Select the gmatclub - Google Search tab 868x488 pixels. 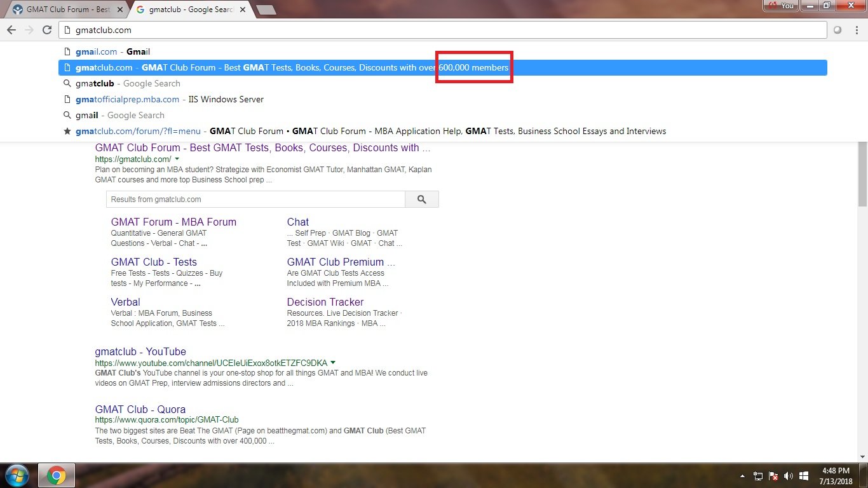pos(189,10)
